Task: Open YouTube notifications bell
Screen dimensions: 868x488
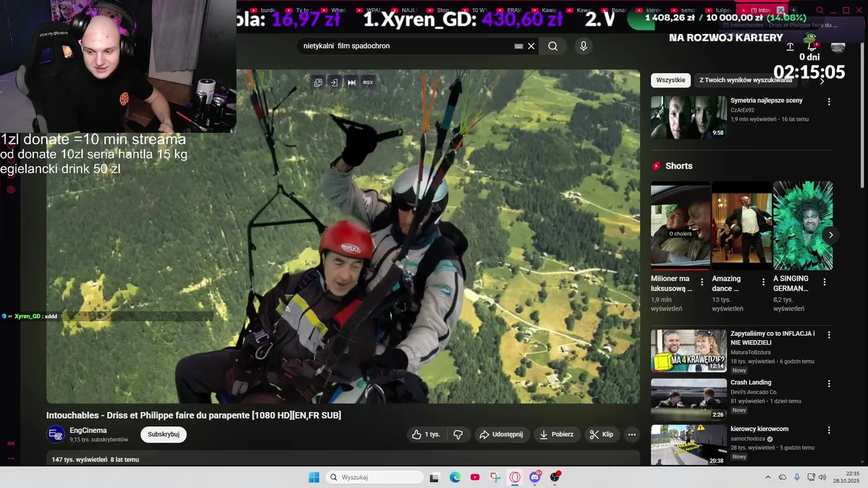Action: 812,47
